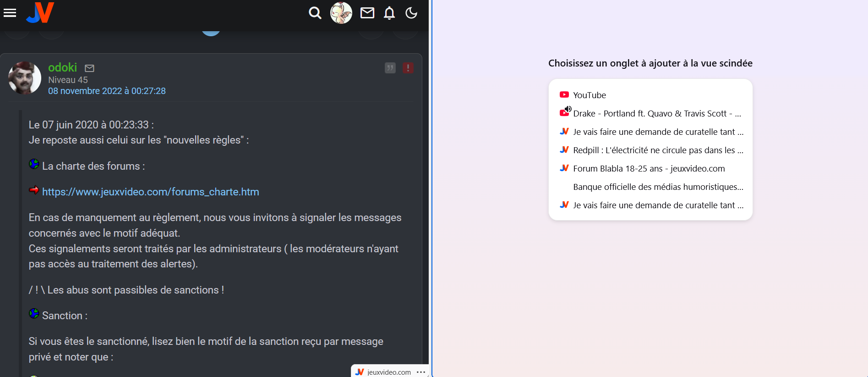Click quoted line "Le 07 juin 2020 à 00:23:33 :"
868x377 pixels.
point(91,125)
